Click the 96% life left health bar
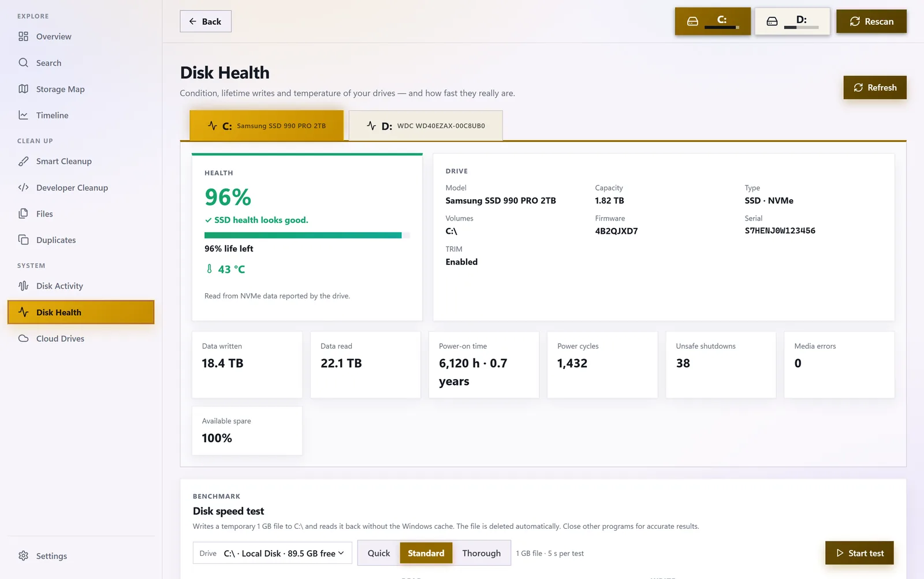Viewport: 924px width, 579px height. 307,235
